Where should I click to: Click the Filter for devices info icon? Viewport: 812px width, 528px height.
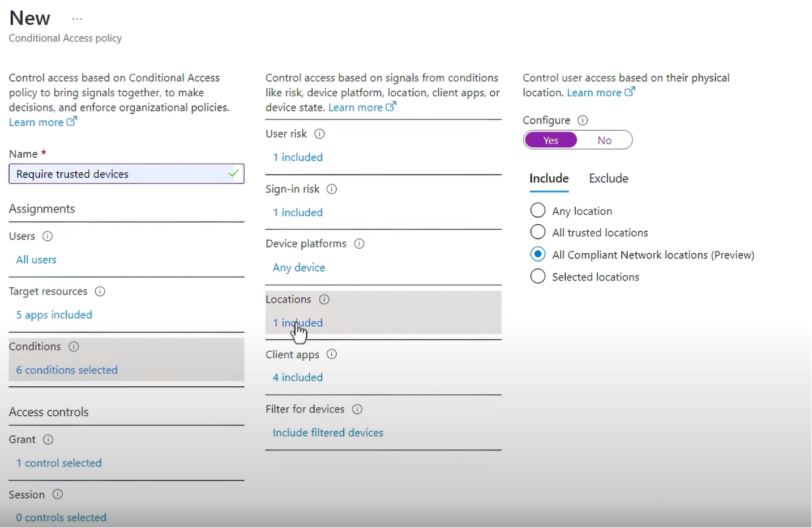[x=357, y=410]
